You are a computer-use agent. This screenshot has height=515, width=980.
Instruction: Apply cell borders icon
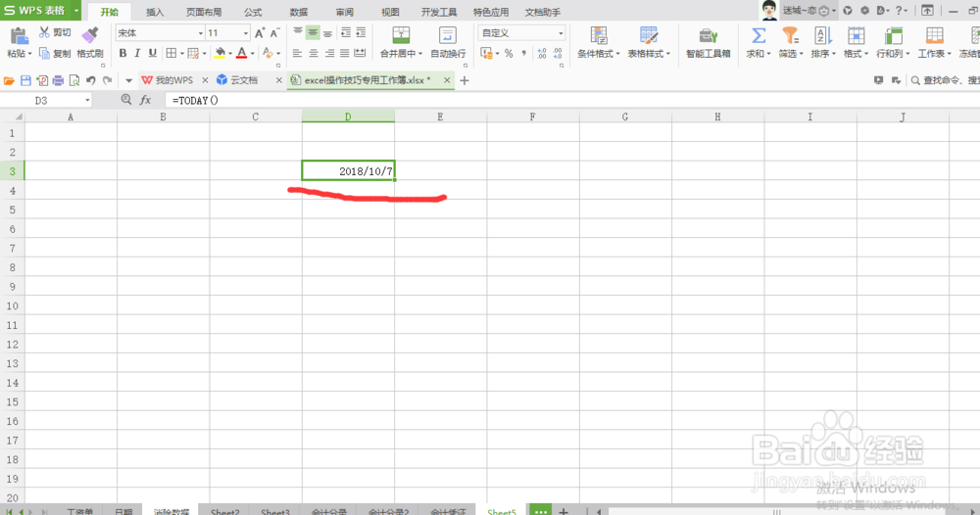tap(171, 54)
